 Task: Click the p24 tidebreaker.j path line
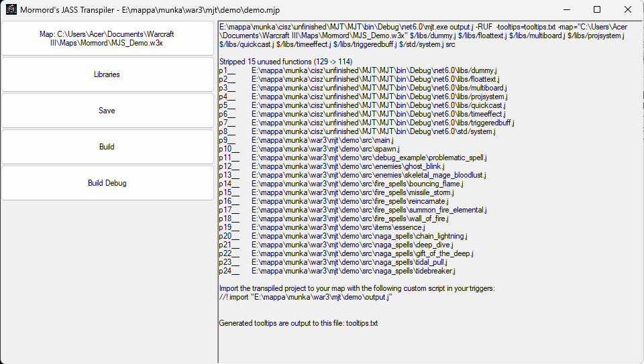(337, 270)
